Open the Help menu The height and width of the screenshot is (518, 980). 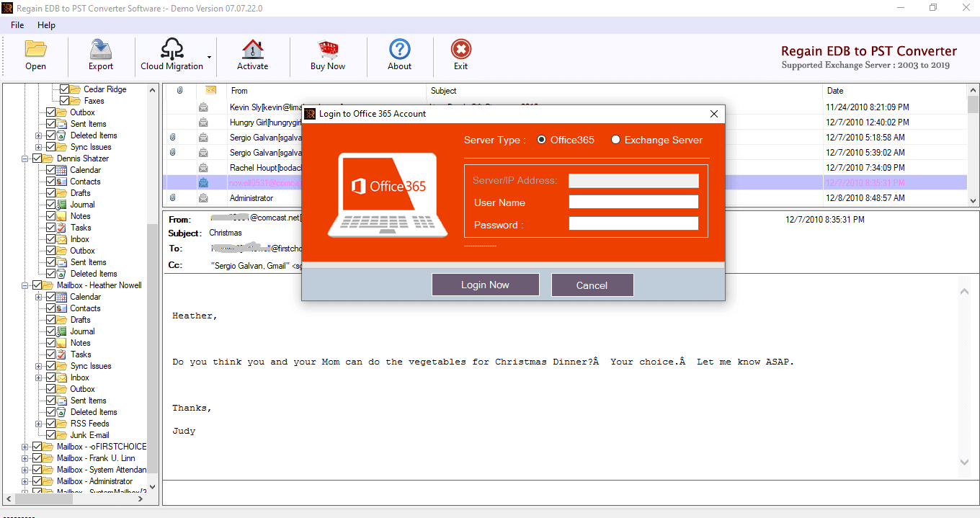46,25
